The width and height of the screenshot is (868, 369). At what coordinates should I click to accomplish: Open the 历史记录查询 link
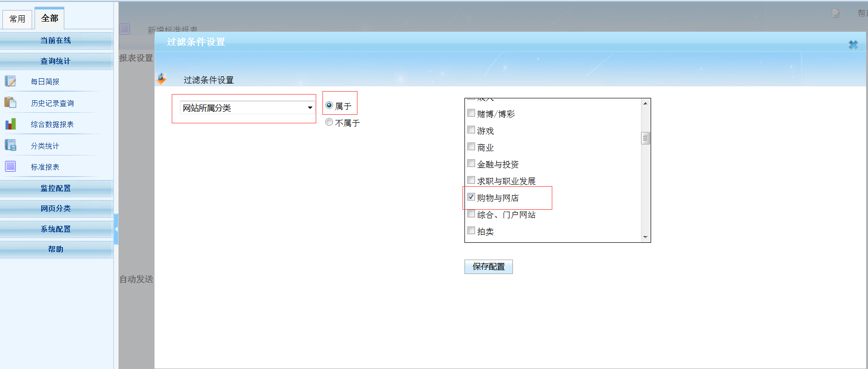tap(52, 103)
